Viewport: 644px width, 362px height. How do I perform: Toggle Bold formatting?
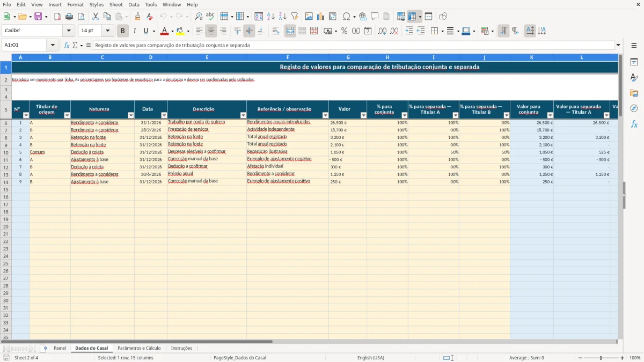coord(122,31)
